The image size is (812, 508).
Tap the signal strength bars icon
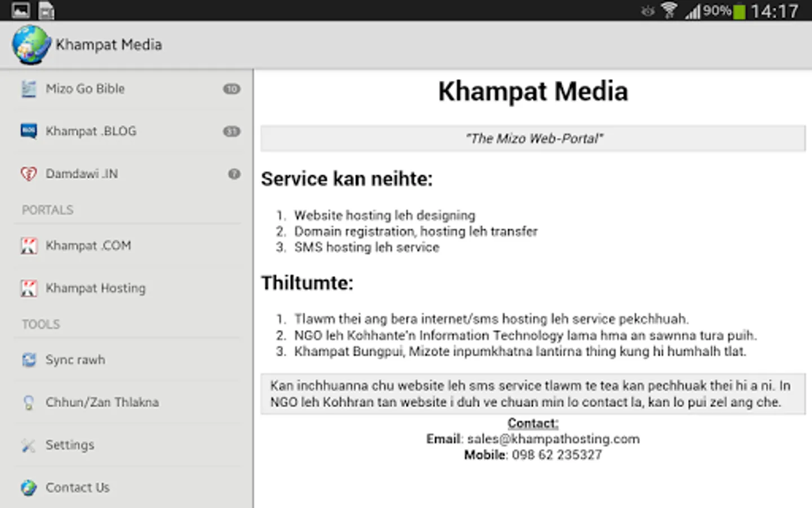[x=692, y=11]
